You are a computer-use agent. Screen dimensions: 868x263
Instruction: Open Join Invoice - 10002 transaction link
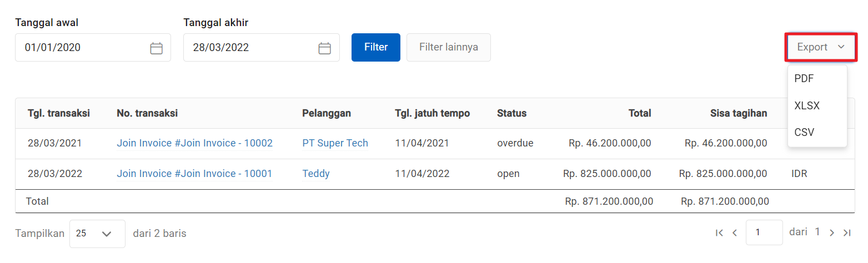click(194, 143)
